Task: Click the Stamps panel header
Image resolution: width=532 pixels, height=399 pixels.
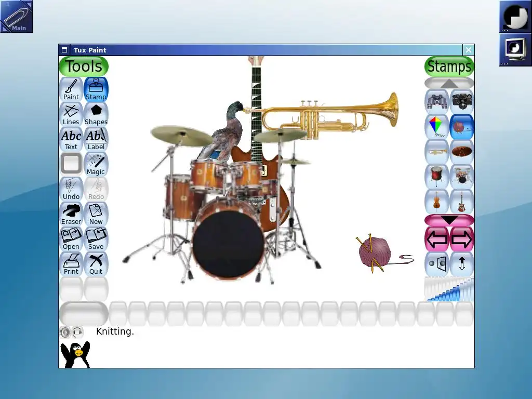Action: (449, 66)
